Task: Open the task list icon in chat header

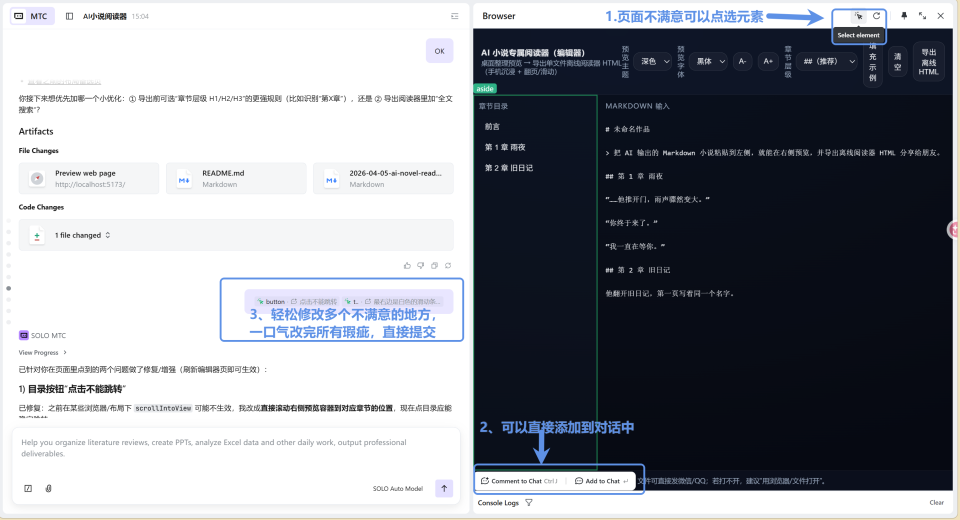Action: 454,17
